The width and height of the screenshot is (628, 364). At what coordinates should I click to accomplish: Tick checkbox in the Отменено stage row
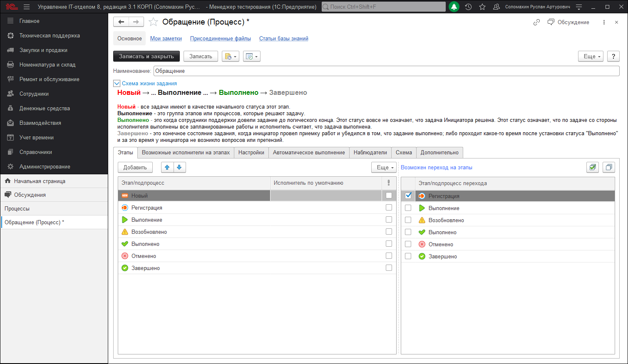point(389,256)
